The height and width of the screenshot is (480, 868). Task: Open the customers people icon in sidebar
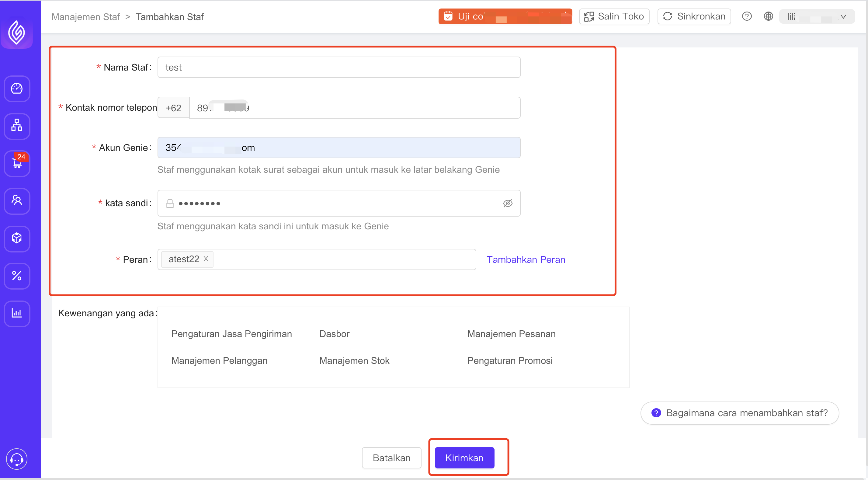pyautogui.click(x=17, y=201)
